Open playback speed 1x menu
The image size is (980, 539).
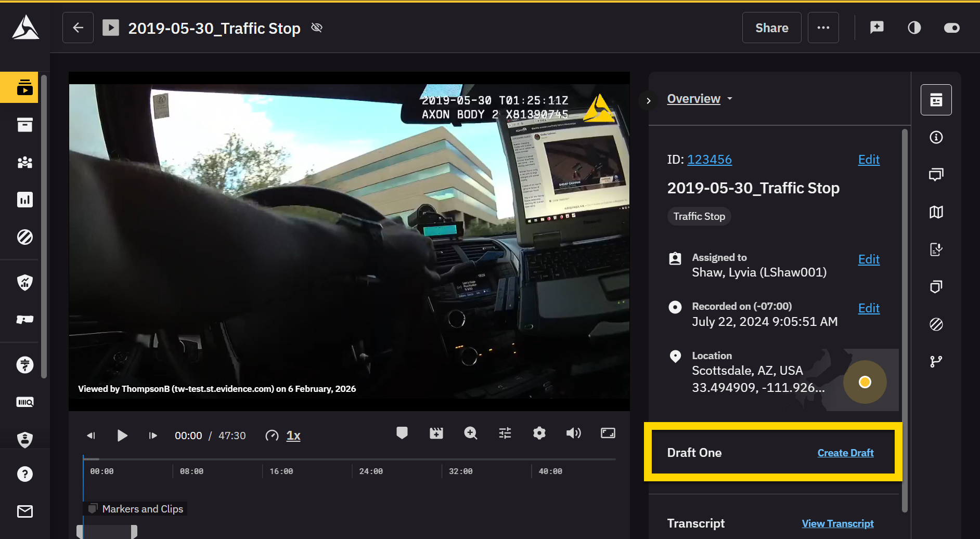(x=293, y=436)
